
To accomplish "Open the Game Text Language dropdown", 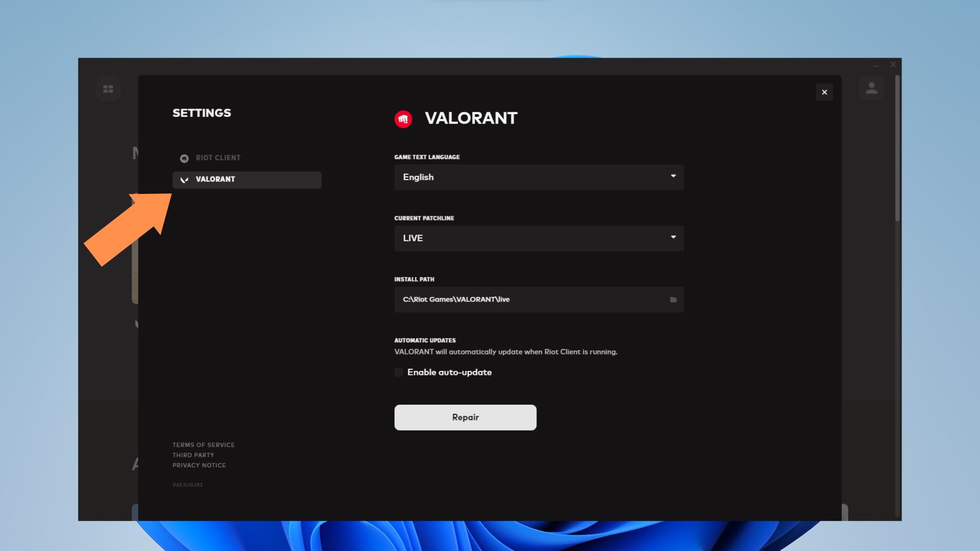I will click(539, 178).
